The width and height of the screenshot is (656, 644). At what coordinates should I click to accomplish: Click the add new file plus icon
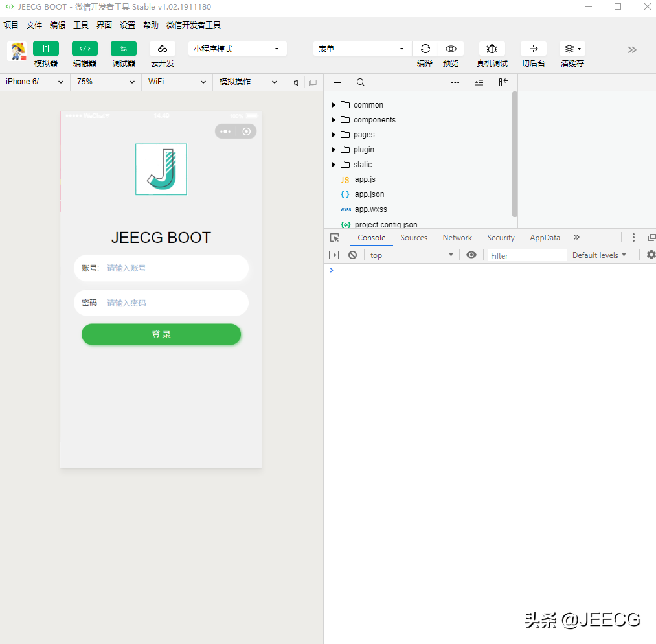click(337, 82)
